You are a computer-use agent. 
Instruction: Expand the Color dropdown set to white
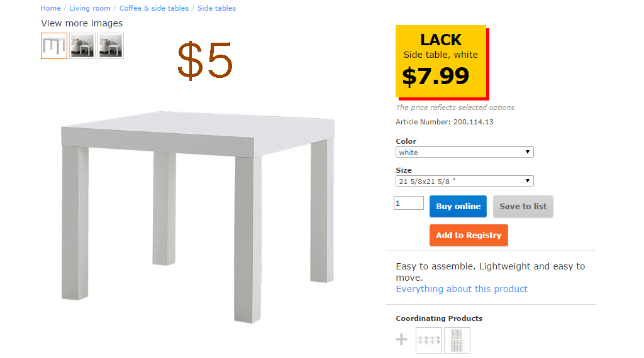465,153
